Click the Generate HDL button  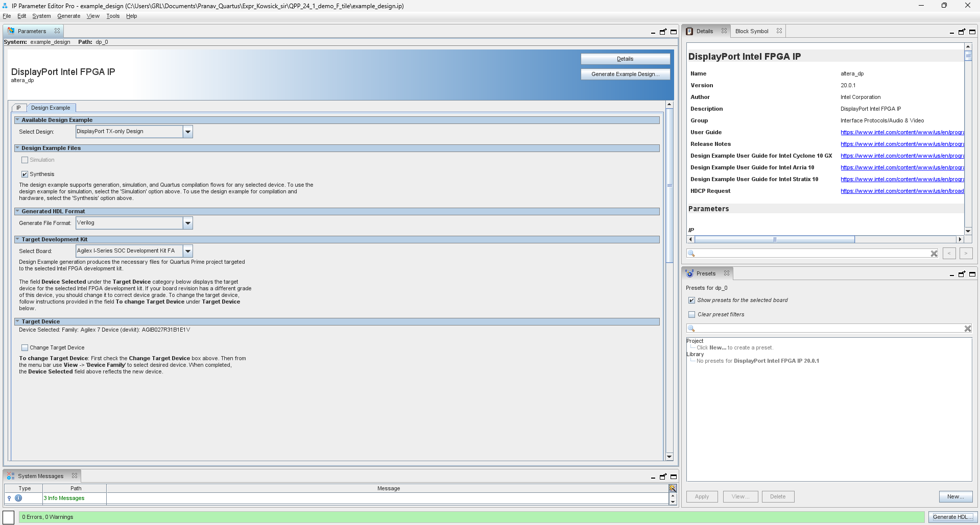point(952,517)
